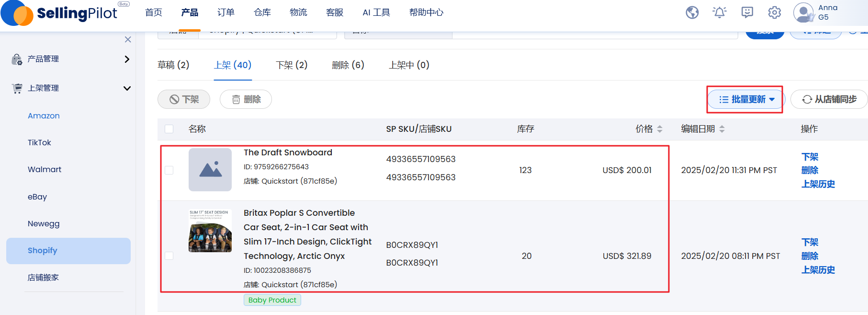Click the Britax car seat thumbnail

point(210,231)
